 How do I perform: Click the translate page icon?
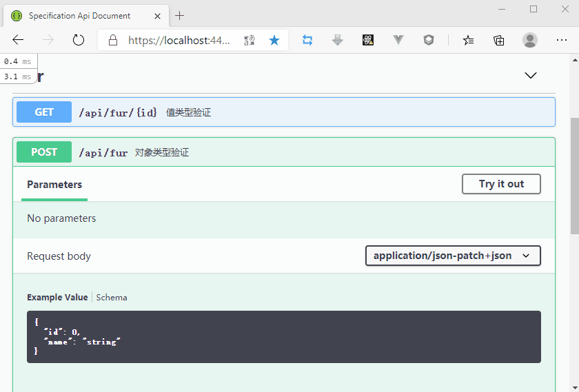pos(250,40)
